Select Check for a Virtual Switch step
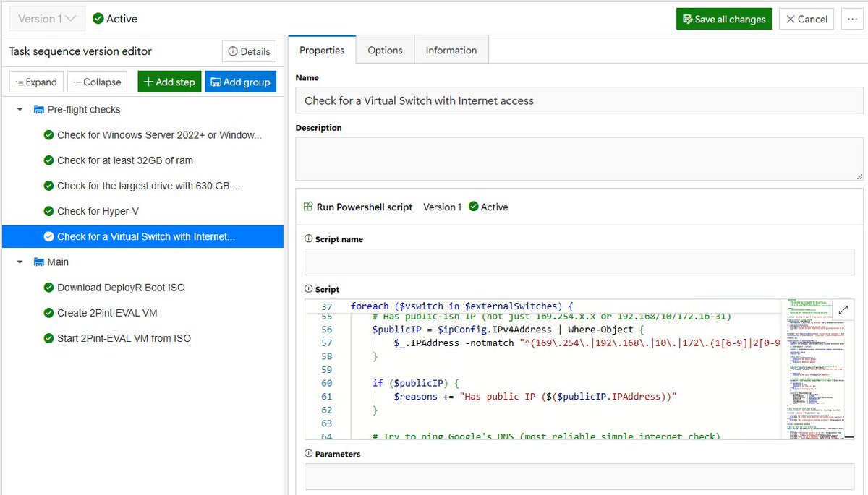Image resolution: width=868 pixels, height=495 pixels. pos(142,236)
